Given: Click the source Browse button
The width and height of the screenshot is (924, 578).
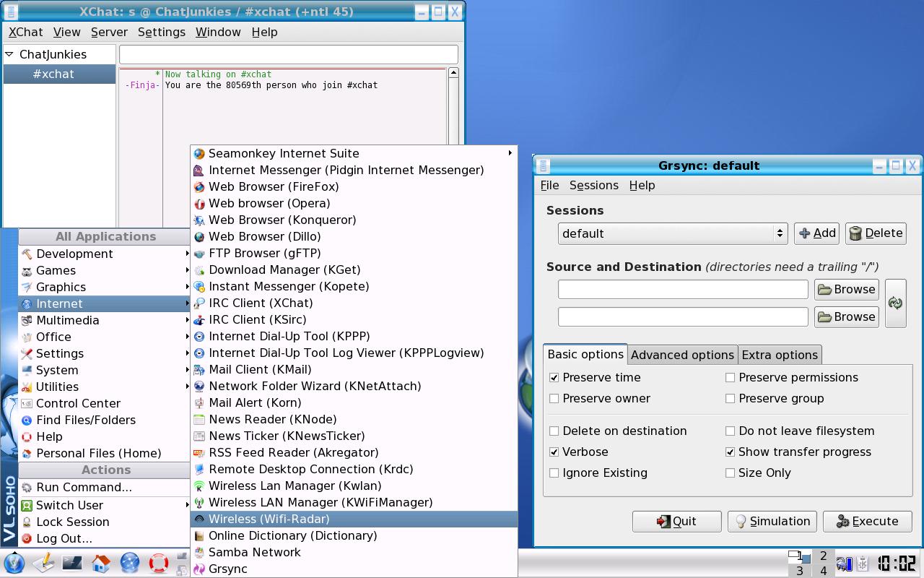Looking at the screenshot, I should tap(846, 289).
